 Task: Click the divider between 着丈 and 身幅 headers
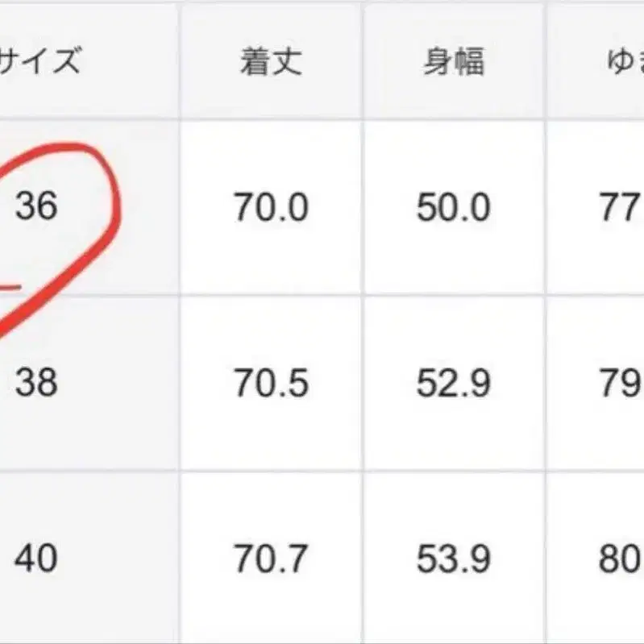362,62
